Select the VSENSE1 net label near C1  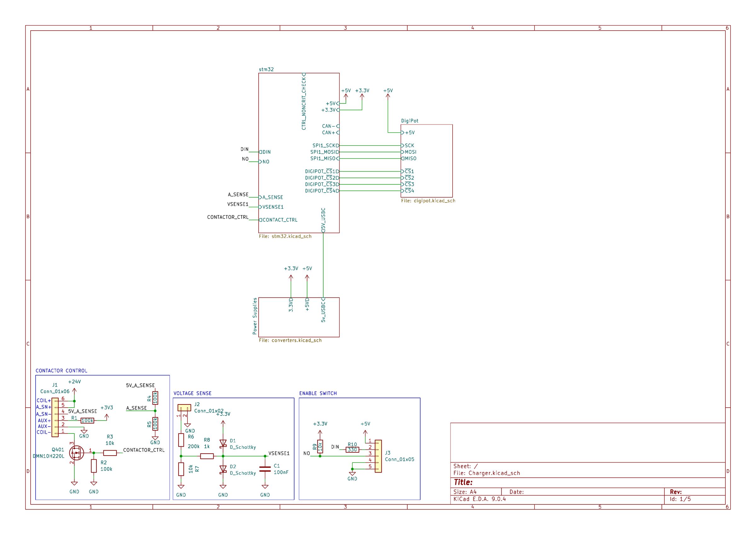tap(279, 453)
